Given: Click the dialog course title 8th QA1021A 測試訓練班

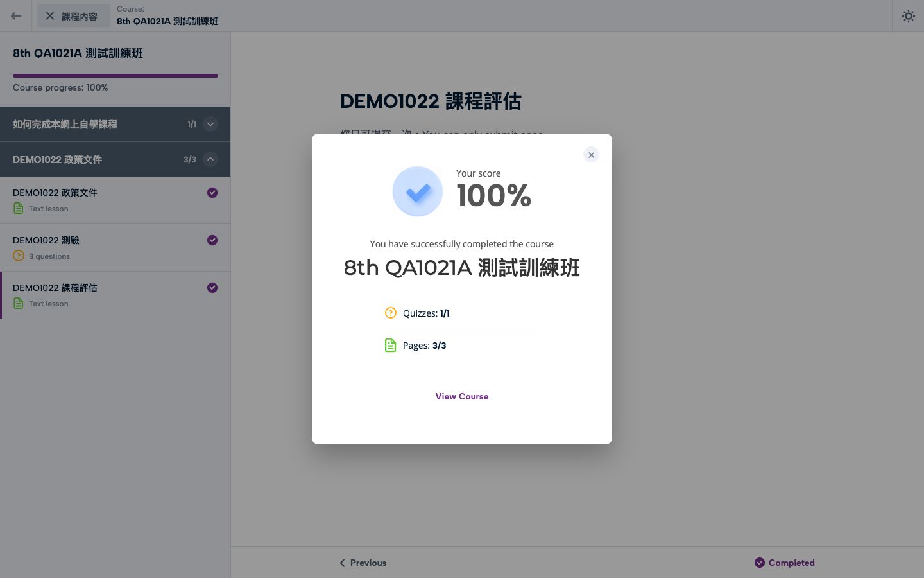Looking at the screenshot, I should [x=462, y=268].
